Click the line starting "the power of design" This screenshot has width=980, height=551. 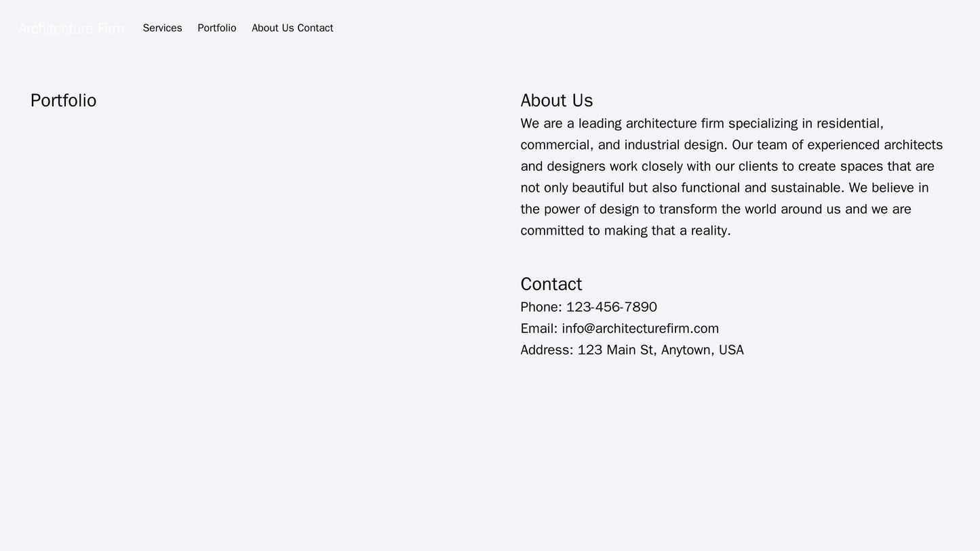(x=716, y=209)
